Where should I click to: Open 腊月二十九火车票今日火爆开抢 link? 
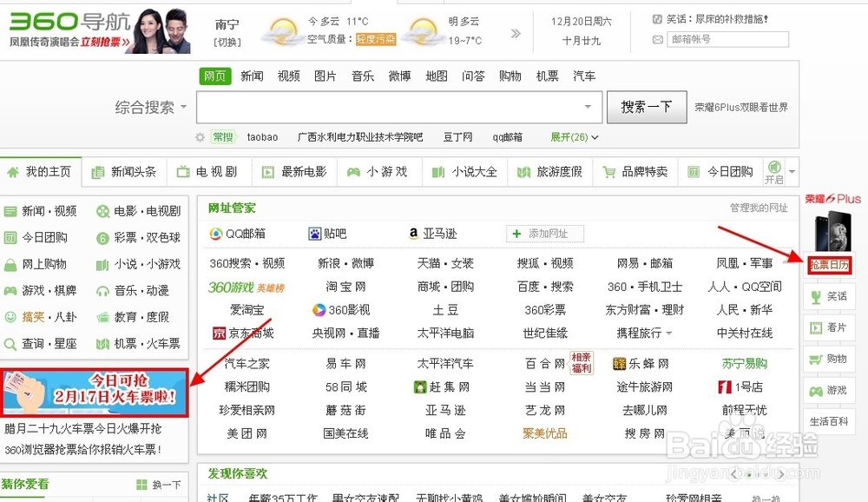[x=83, y=429]
